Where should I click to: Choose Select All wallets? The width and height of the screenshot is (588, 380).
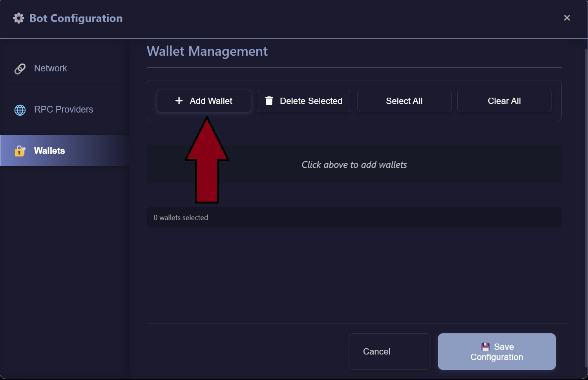pos(404,101)
